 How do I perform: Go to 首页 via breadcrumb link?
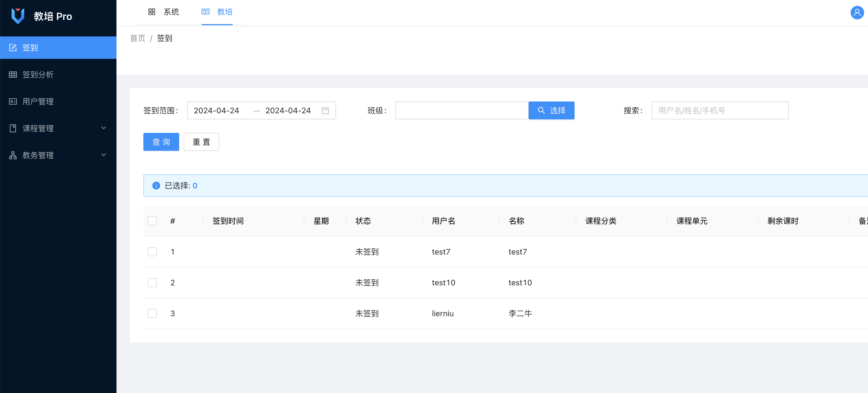[x=138, y=38]
